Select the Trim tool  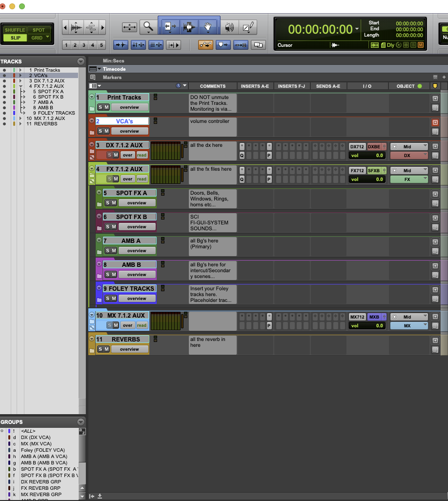(x=169, y=27)
